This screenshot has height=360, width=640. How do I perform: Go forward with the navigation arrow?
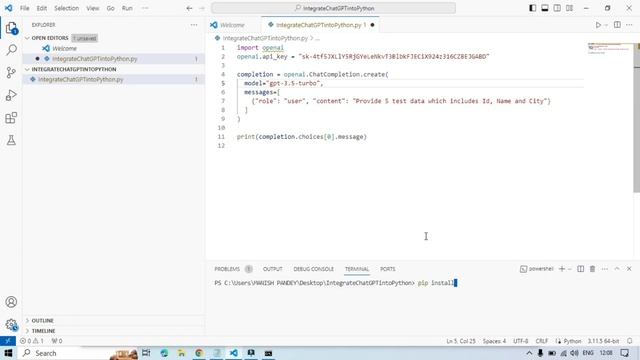202,8
